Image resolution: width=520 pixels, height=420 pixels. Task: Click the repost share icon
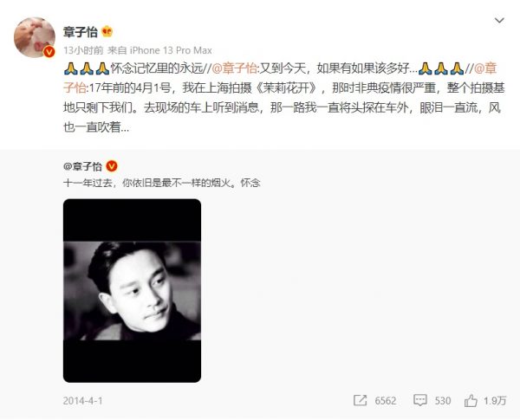[361, 400]
